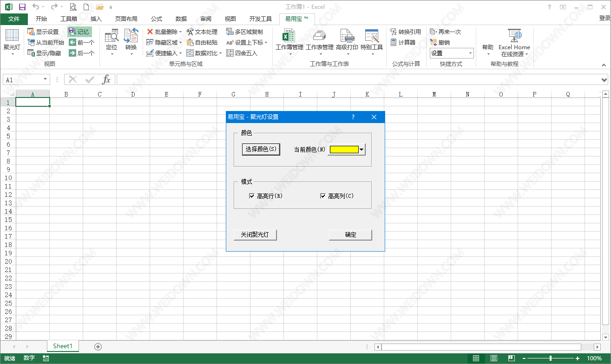Switch to the 公式 tab
611x364 pixels.
pyautogui.click(x=157, y=19)
